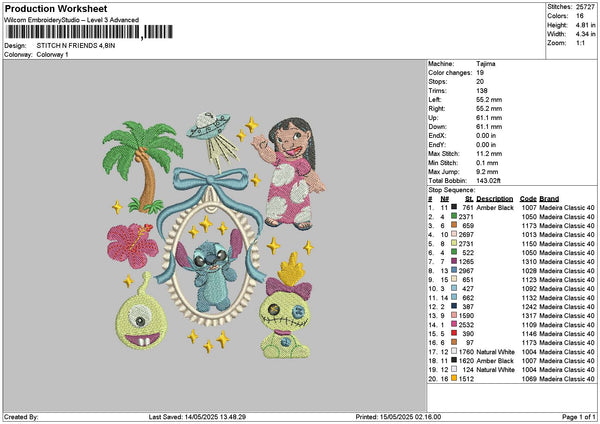
Task: Click the 'Description' column header
Action: pos(494,199)
